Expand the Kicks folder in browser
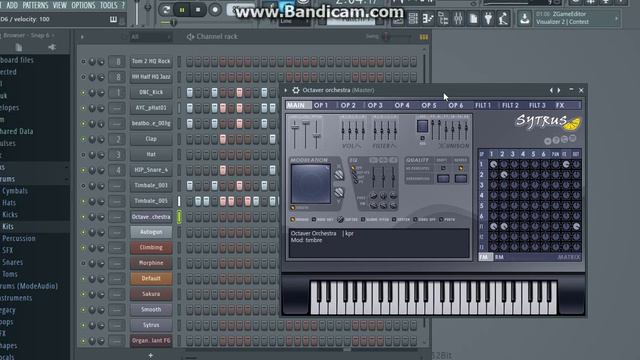 [x=10, y=215]
